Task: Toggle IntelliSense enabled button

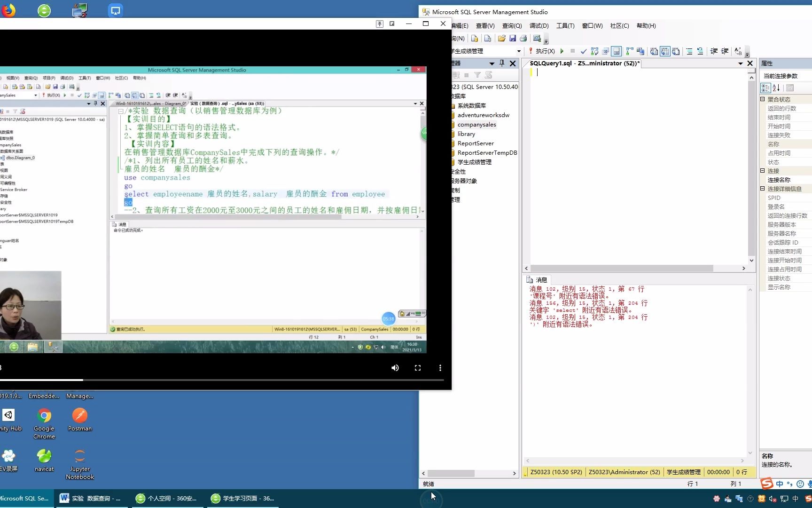Action: (616, 51)
